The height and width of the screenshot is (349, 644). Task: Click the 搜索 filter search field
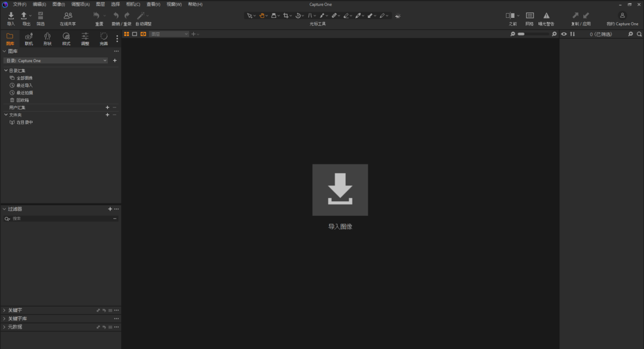click(61, 219)
